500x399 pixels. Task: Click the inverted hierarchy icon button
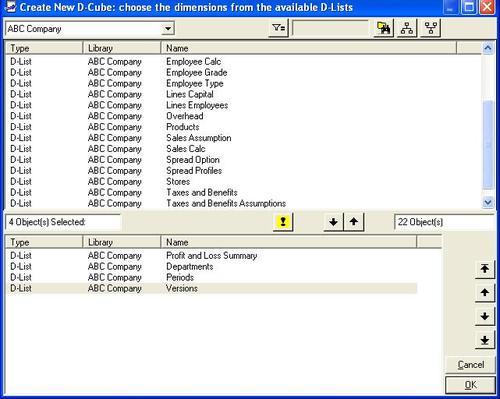431,28
